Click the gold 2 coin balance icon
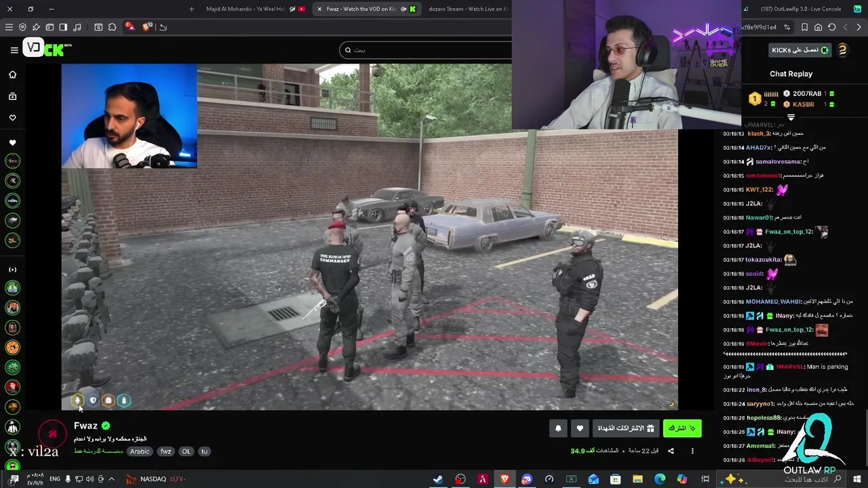868x488 pixels. tap(842, 50)
